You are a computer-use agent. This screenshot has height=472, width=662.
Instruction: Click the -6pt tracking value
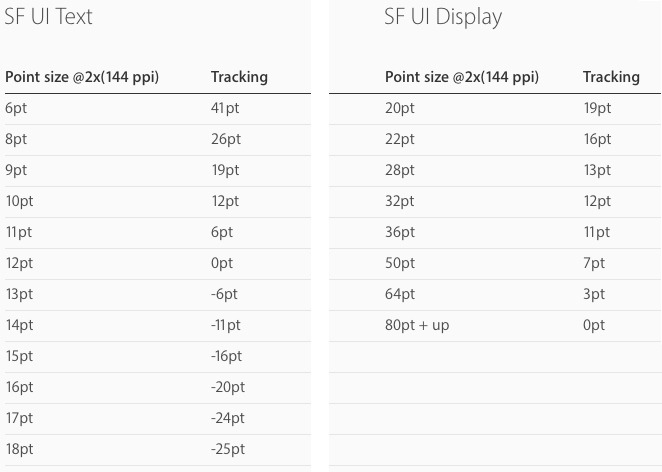point(225,294)
